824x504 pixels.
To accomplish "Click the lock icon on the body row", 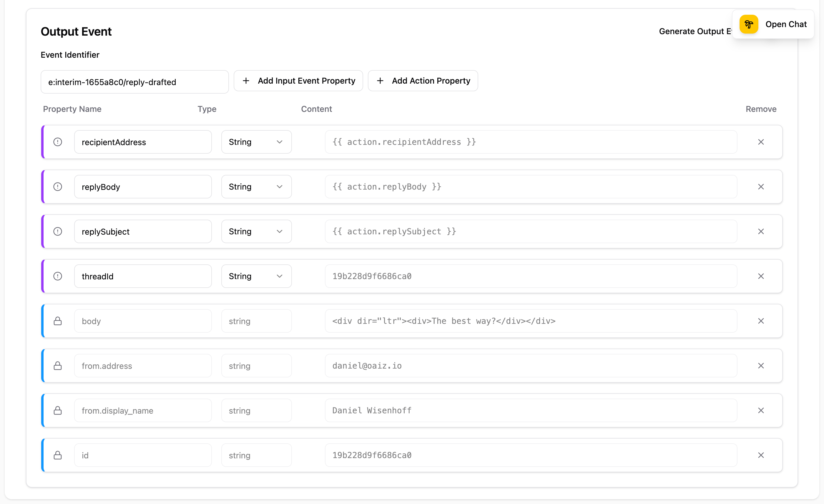I will [57, 321].
